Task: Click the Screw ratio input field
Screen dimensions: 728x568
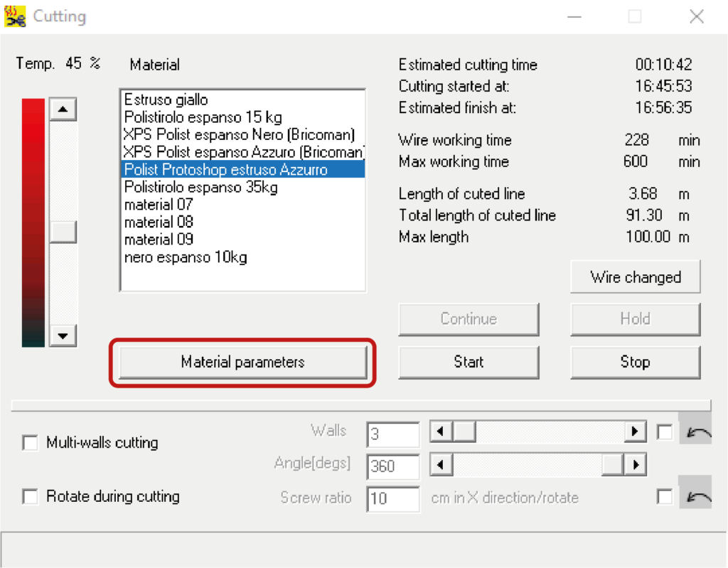Action: pyautogui.click(x=392, y=499)
